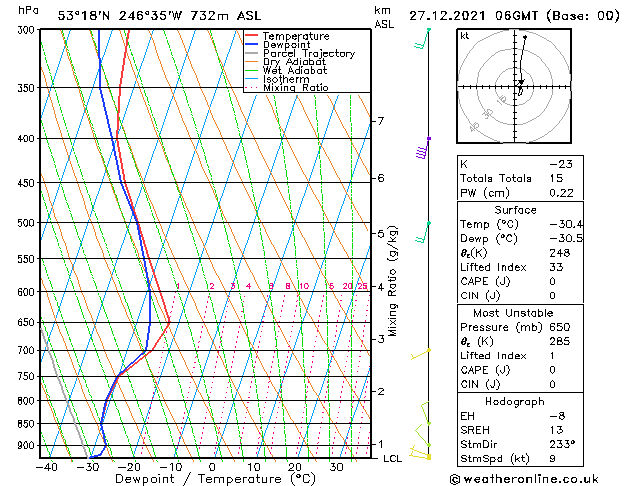Click the mixing ratio value 10 label

[304, 286]
